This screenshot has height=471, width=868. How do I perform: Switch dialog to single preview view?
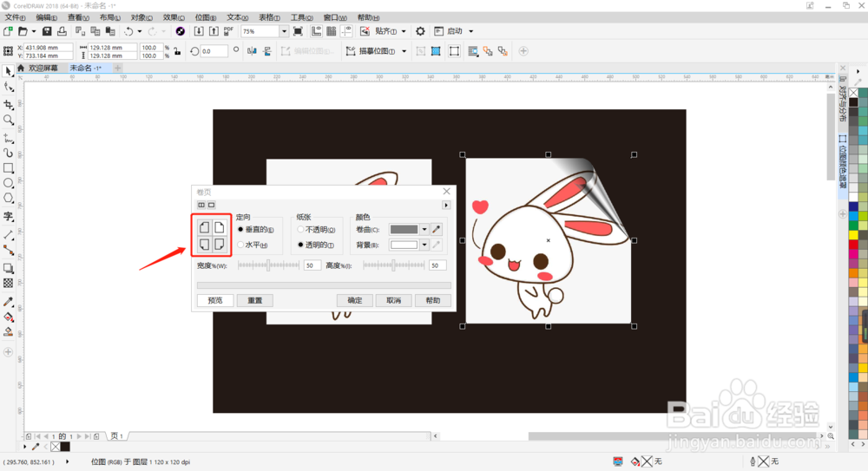point(212,206)
